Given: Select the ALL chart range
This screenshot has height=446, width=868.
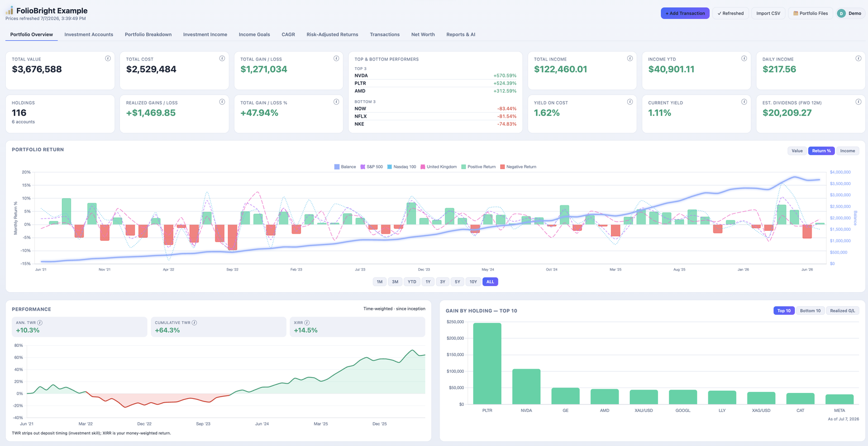Looking at the screenshot, I should (490, 282).
